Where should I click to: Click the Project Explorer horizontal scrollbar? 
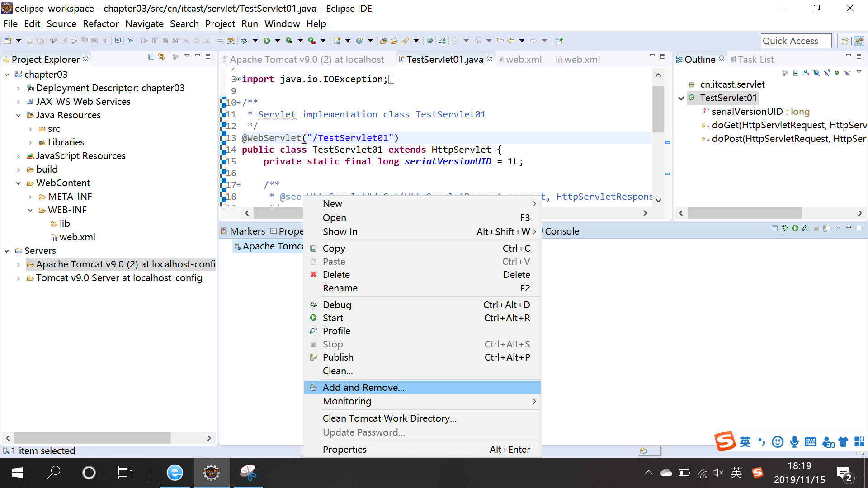pyautogui.click(x=93, y=438)
